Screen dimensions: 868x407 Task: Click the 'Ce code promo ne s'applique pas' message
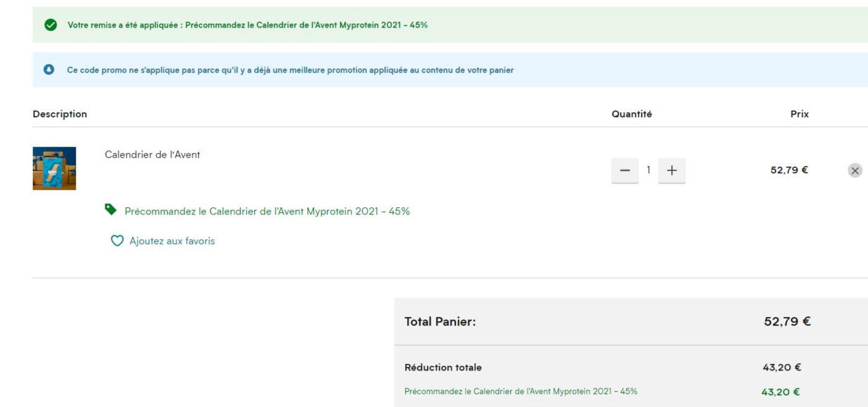tap(291, 70)
